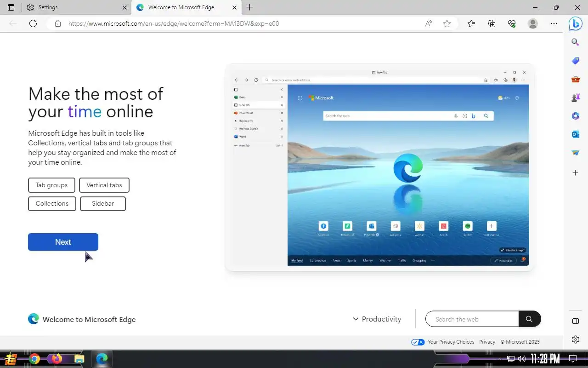Open sidebar Search tool
This screenshot has width=588, height=368.
(576, 42)
